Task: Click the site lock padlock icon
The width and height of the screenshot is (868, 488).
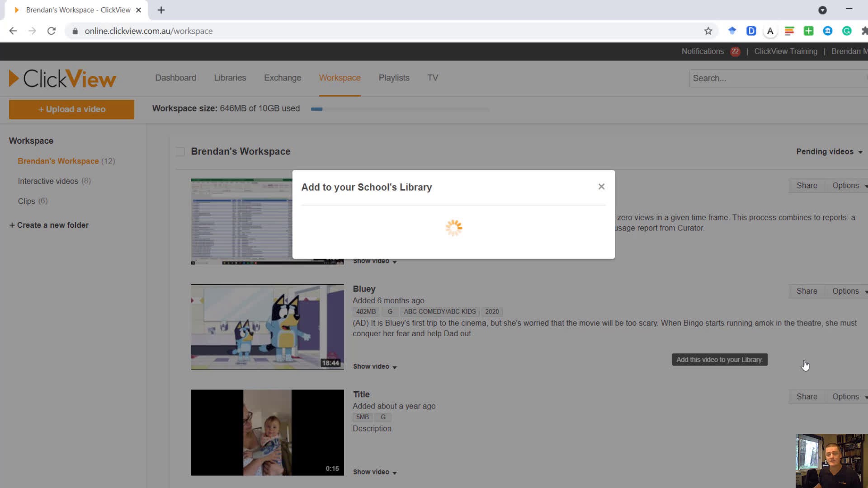Action: tap(75, 31)
